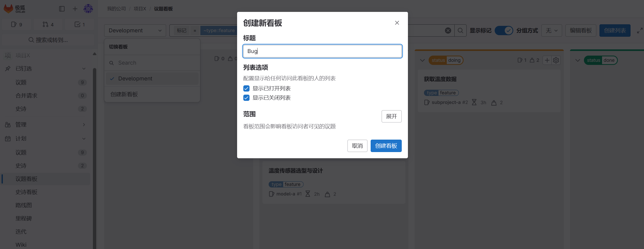Click the 创建看板 confirm button
The width and height of the screenshot is (644, 249).
point(386,146)
